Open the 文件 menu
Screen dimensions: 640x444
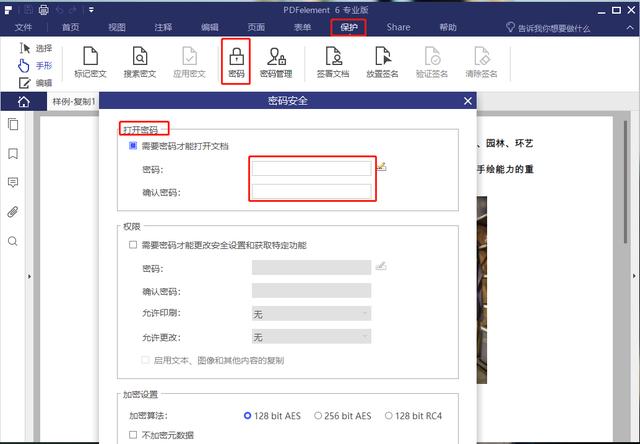click(x=23, y=27)
